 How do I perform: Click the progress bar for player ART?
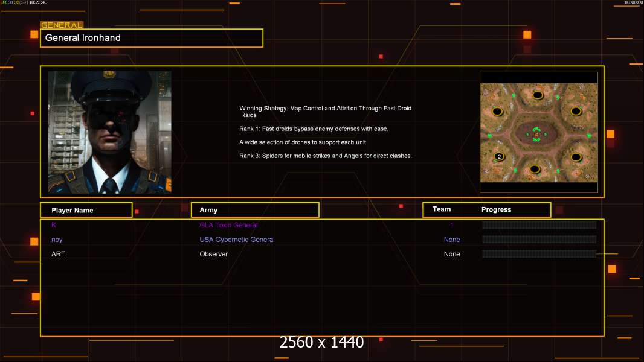click(539, 254)
